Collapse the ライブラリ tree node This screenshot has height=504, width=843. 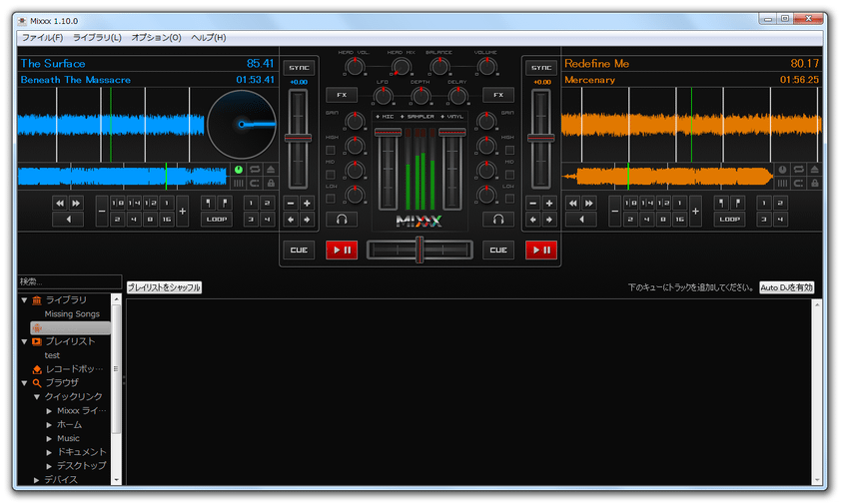click(24, 299)
